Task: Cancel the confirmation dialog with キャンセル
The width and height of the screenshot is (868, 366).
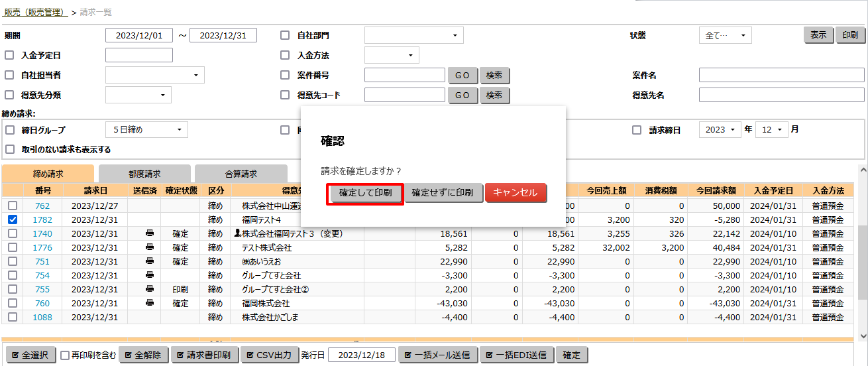Action: click(515, 193)
